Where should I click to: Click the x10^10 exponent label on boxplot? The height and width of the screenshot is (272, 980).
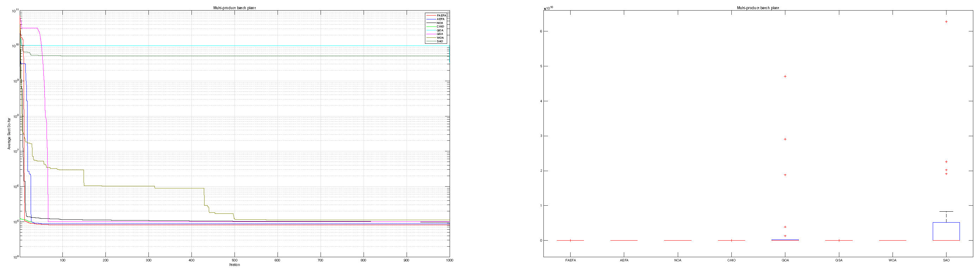(548, 8)
